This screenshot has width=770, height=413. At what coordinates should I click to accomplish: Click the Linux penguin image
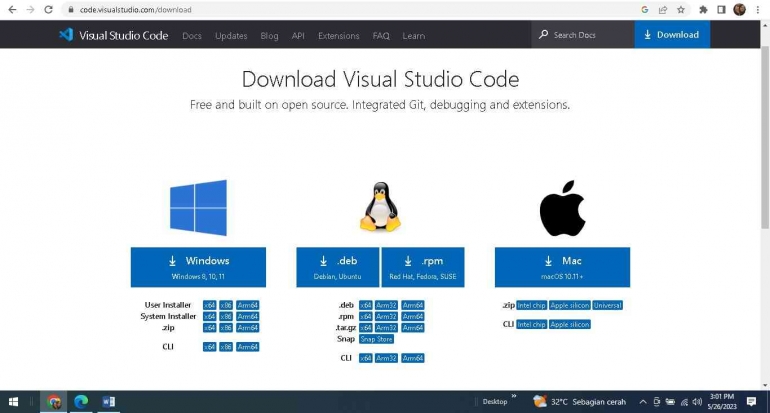pos(380,207)
